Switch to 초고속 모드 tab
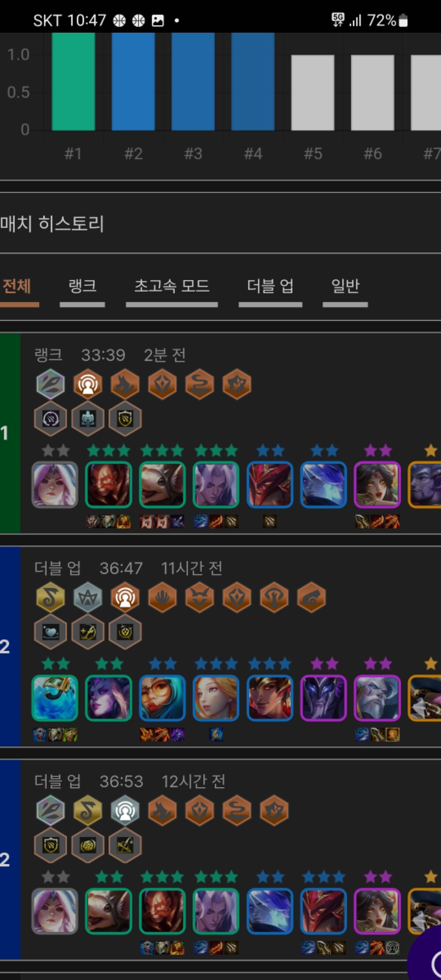The image size is (441, 980). pos(172,291)
